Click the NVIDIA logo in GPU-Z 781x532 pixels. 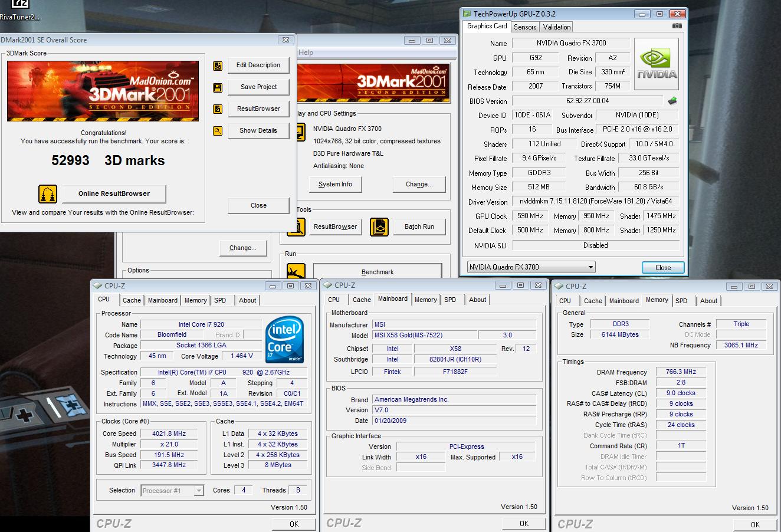click(x=656, y=64)
